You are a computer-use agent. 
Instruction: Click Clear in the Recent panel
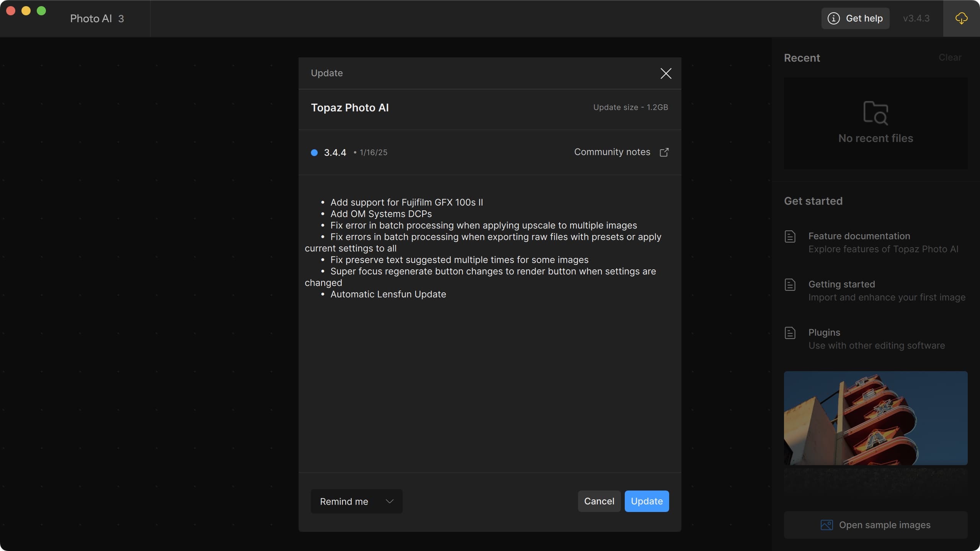(x=950, y=57)
